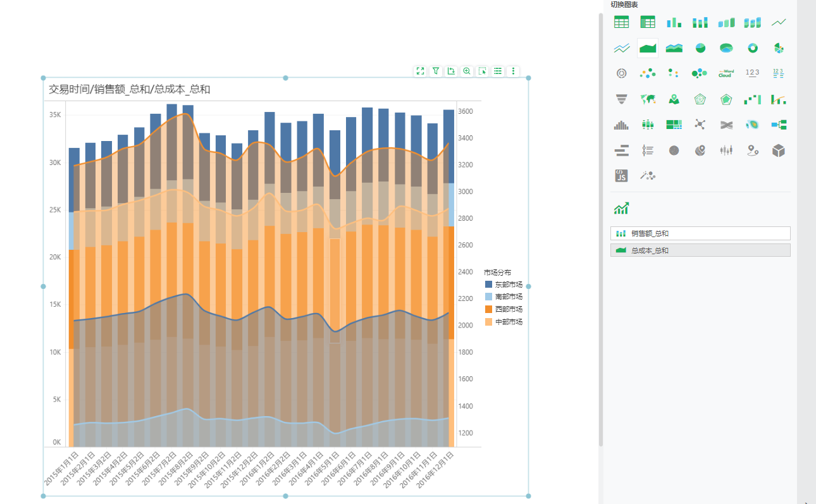Click the magic wand smart chart icon
Viewport: 816px width, 504px height.
(x=648, y=176)
